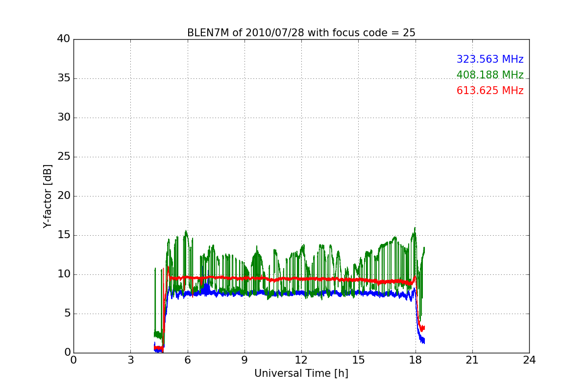The image size is (588, 392).
Task: Click the x-axis tick label 18
Action: point(416,360)
